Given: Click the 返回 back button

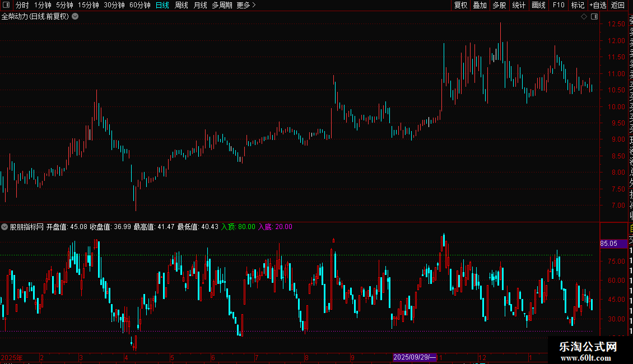Looking at the screenshot, I should pyautogui.click(x=618, y=5).
